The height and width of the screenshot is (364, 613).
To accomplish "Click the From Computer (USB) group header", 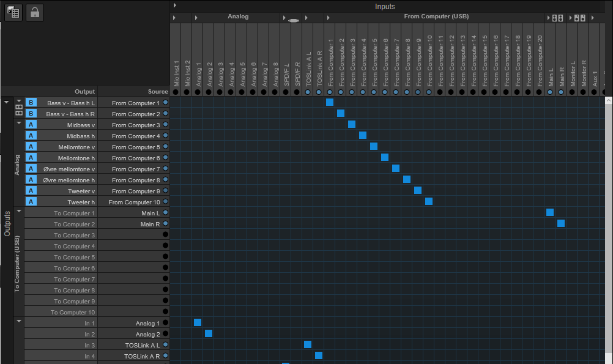I will (436, 17).
